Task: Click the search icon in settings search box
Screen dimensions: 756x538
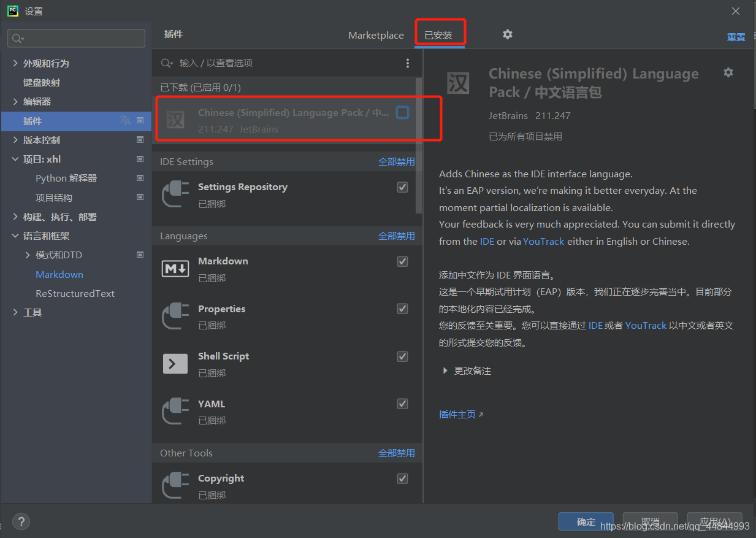Action: pos(18,39)
